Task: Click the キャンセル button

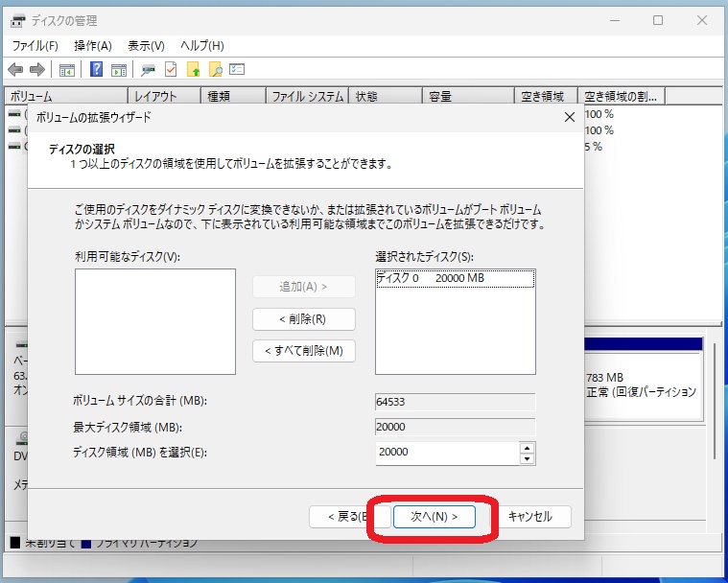Action: pos(530,517)
